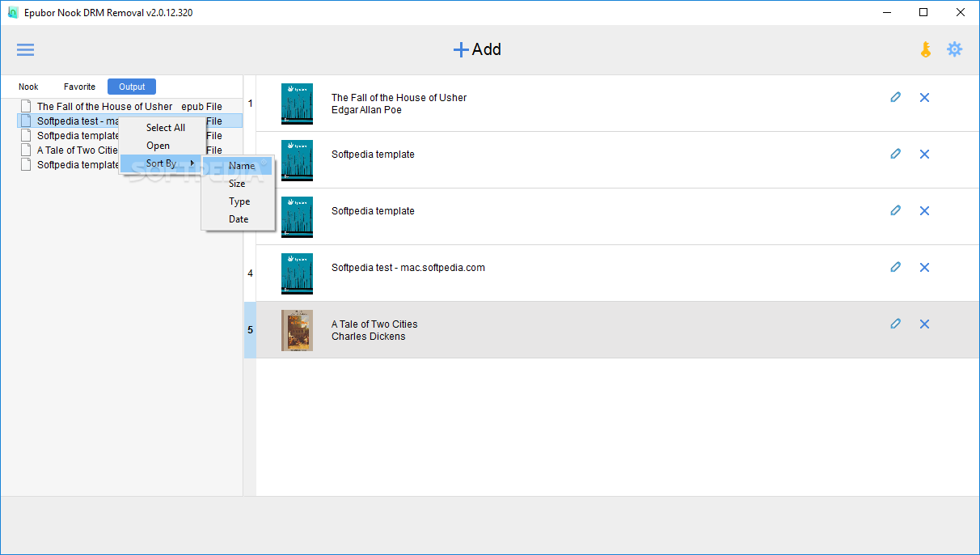Click the app logo in the title bar
The image size is (980, 555).
coord(12,12)
